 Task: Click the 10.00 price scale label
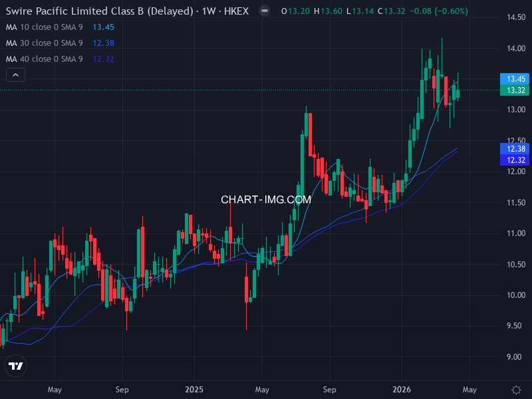[x=516, y=295]
